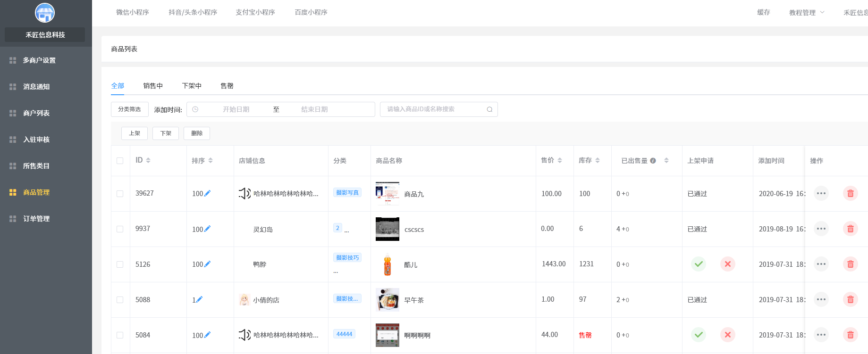Sort by 已出售量 arrows
Image resolution: width=868 pixels, height=354 pixels.
point(666,160)
